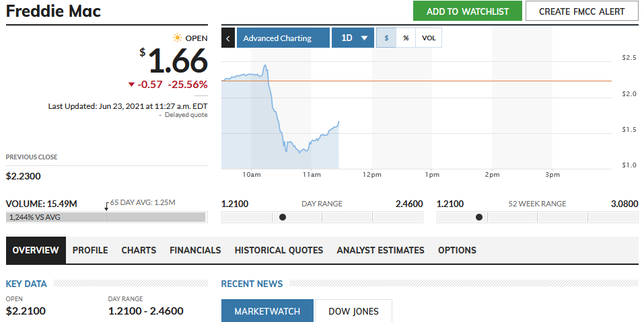Switch chart to percent (%) view

[x=406, y=38]
